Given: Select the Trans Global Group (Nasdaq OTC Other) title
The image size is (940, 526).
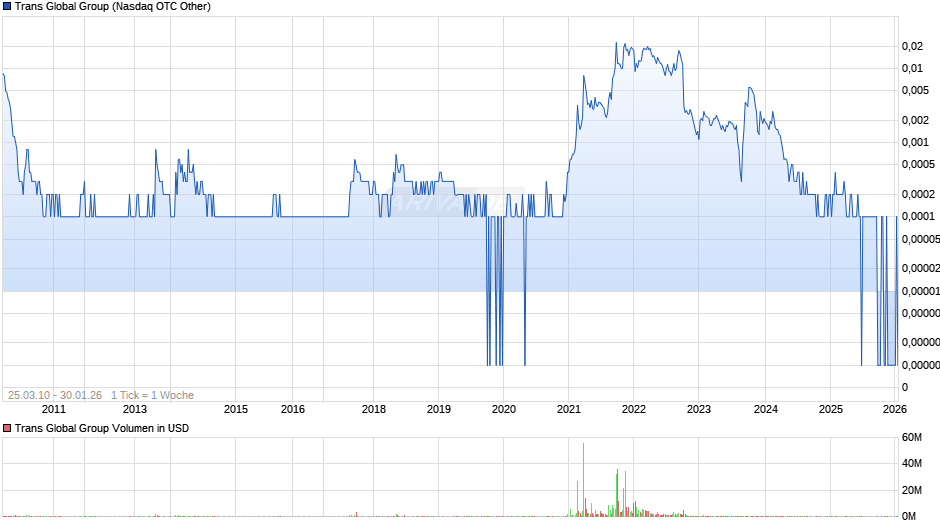Looking at the screenshot, I should tap(113, 7).
